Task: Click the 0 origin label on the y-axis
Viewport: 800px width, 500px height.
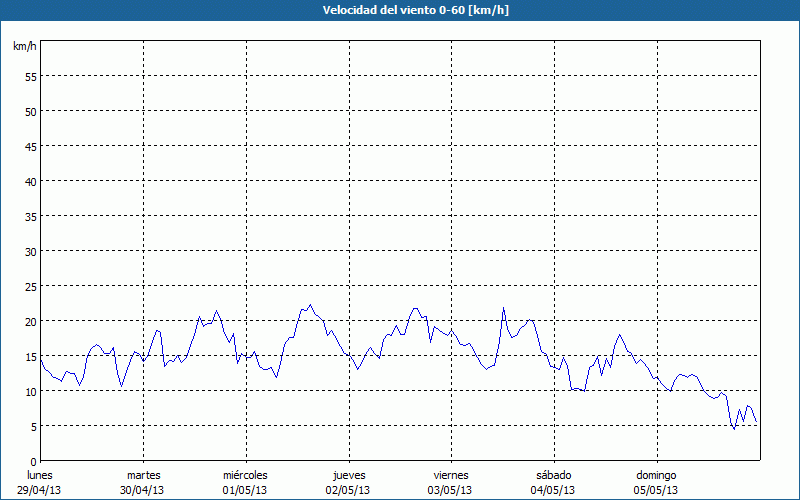Action: [33, 461]
